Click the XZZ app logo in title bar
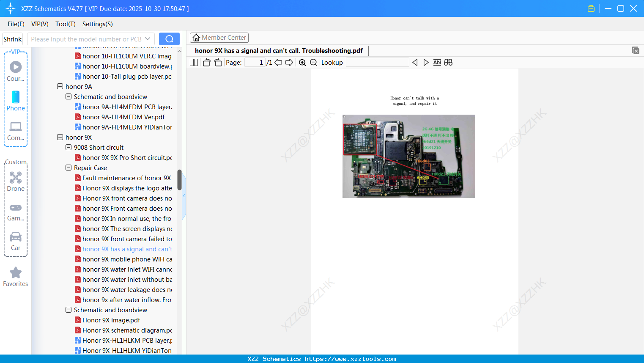This screenshot has width=644, height=363. pos(11,8)
